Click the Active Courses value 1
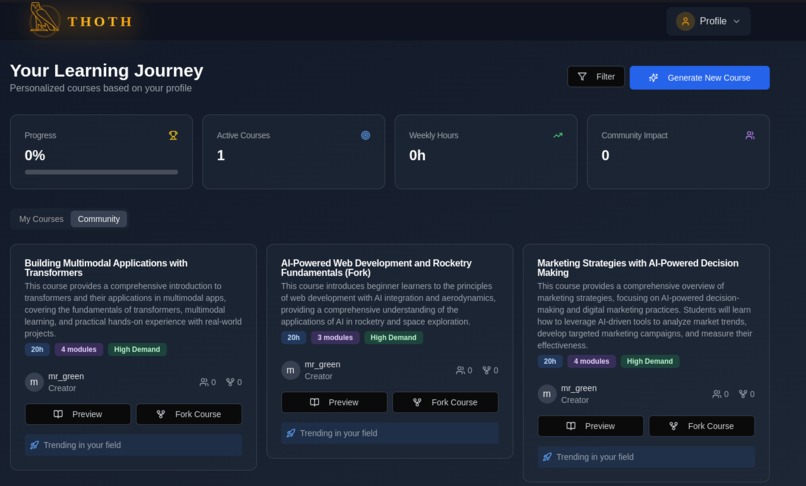Screen dimensions: 806x486 tap(221, 155)
